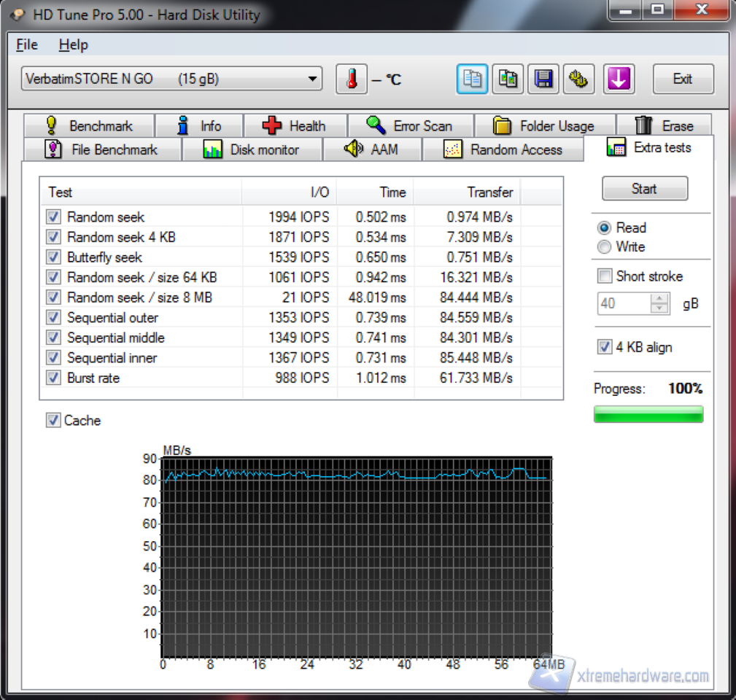Expand the VerbatimSTORE N GO drive dropdown

312,79
